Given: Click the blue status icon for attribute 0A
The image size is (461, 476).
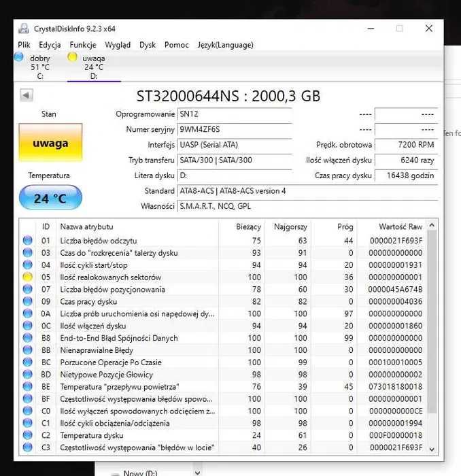Looking at the screenshot, I should click(x=28, y=313).
